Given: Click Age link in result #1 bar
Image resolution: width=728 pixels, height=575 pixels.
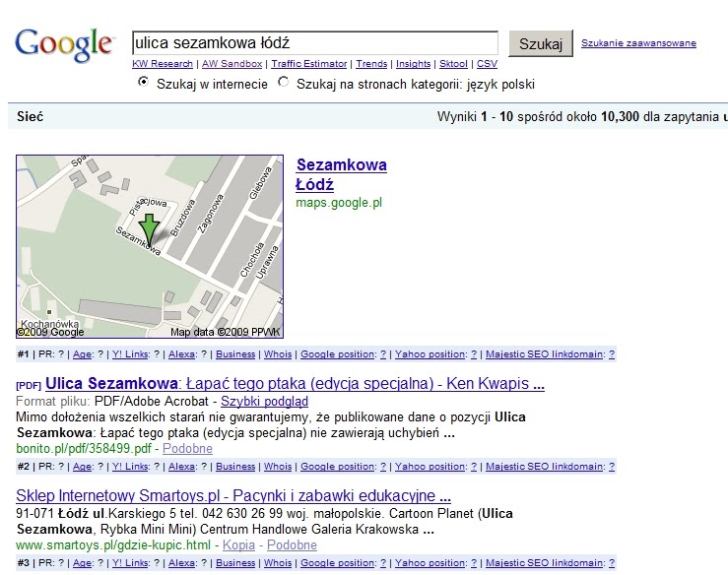Looking at the screenshot, I should 82,354.
